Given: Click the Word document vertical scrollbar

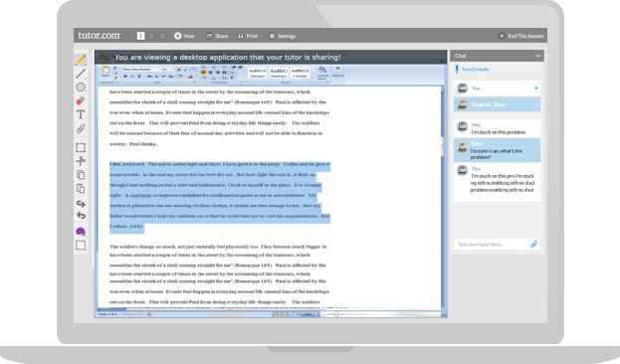Looking at the screenshot, I should point(443,198).
